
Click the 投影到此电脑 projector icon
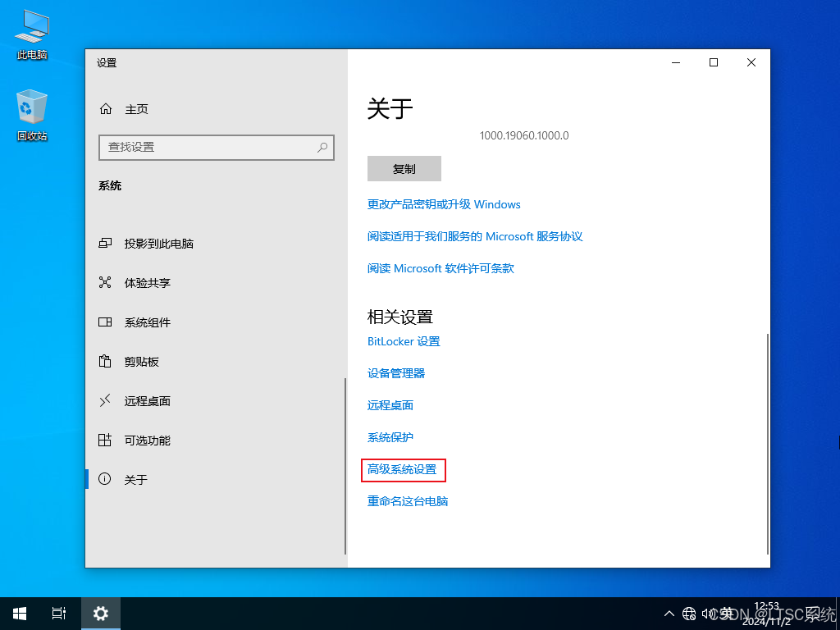(105, 243)
